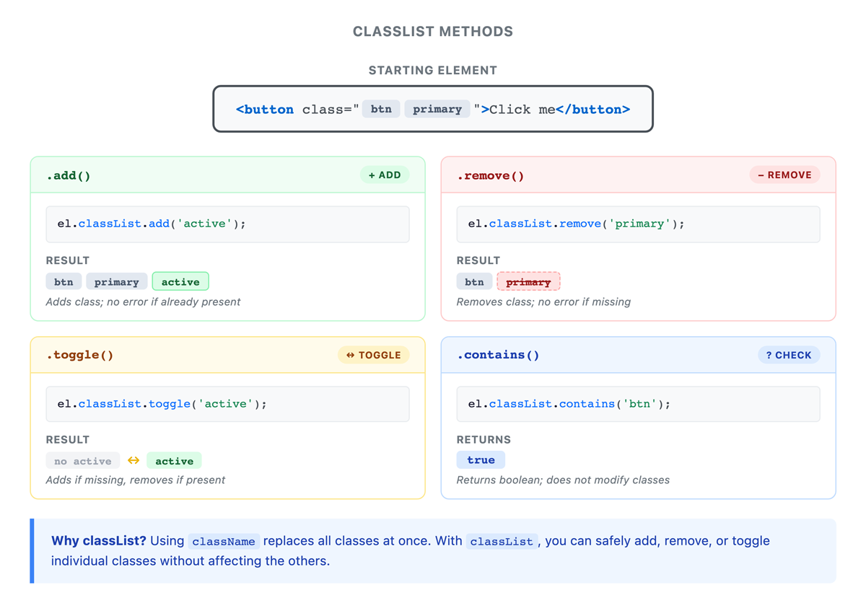
Task: Click the classList.add('active') code line
Action: (x=227, y=224)
